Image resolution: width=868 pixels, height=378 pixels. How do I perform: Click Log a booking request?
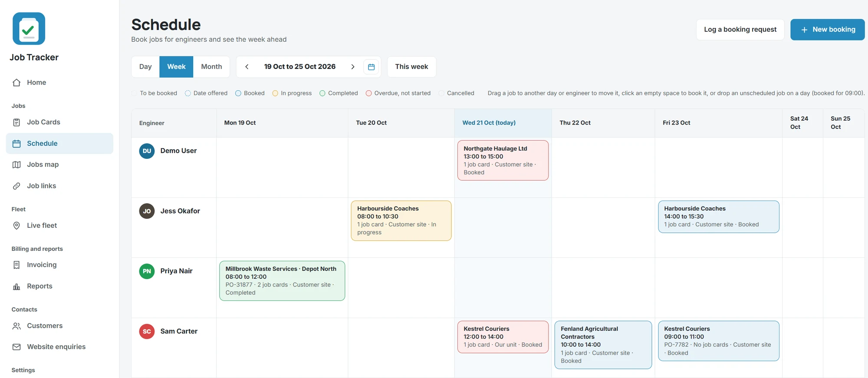(740, 30)
